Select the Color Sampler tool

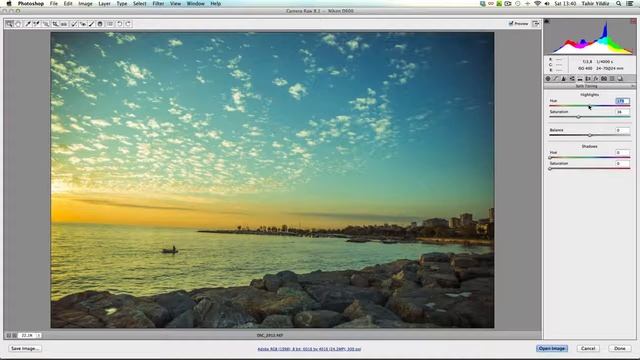click(x=36, y=24)
